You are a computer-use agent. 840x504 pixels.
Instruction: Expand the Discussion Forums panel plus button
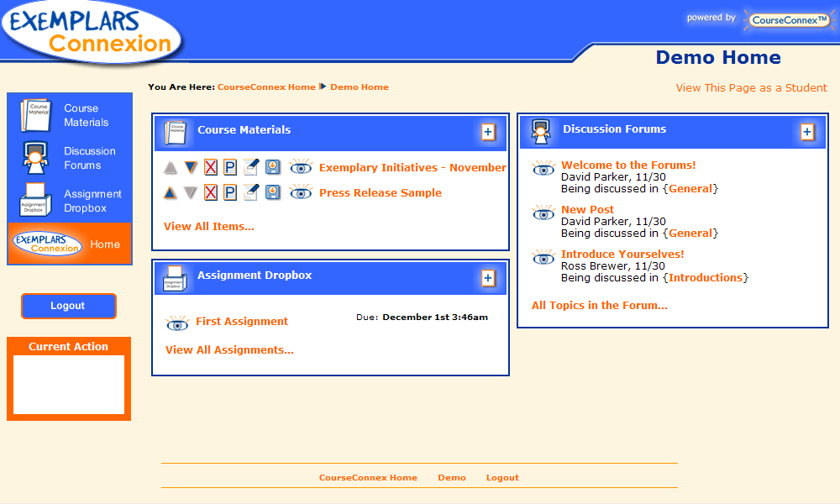click(x=807, y=132)
